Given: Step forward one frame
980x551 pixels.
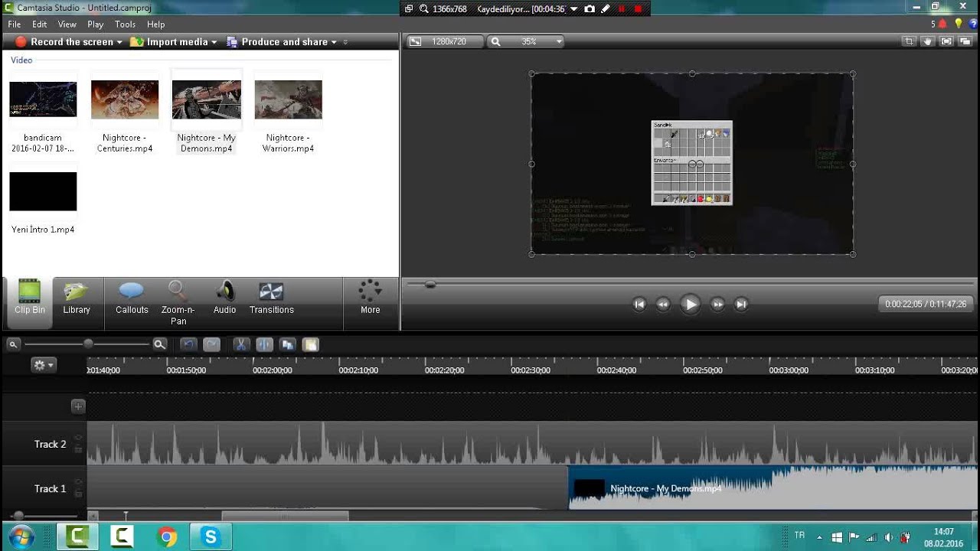Looking at the screenshot, I should [x=717, y=304].
